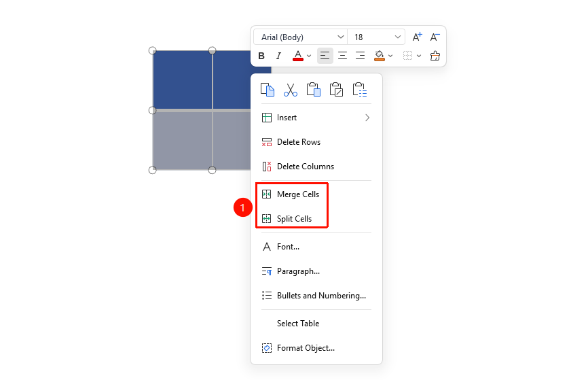Image resolution: width=588 pixels, height=380 pixels.
Task: Click the Cut scissors icon
Action: [x=290, y=90]
